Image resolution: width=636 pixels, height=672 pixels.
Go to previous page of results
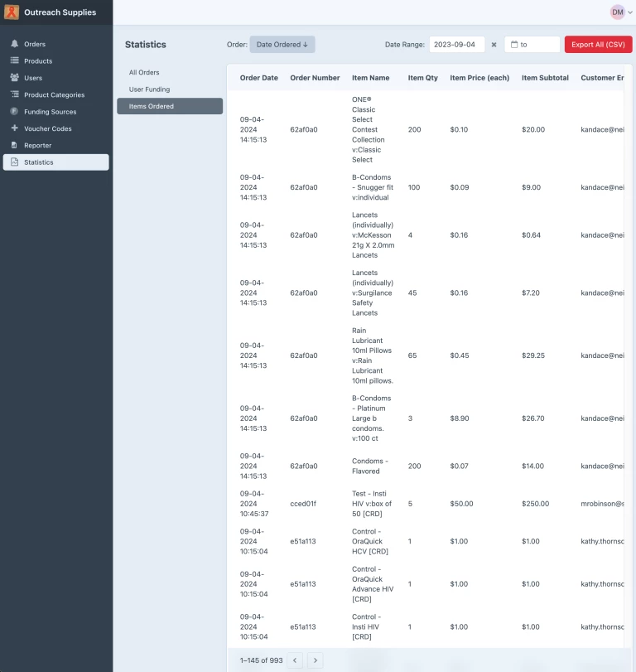[x=295, y=660]
